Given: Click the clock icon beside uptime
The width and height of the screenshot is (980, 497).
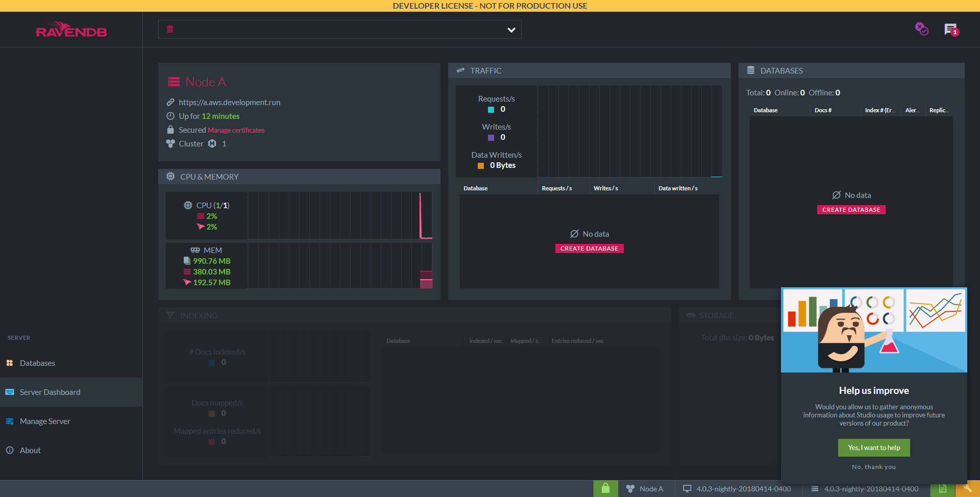Looking at the screenshot, I should 170,116.
